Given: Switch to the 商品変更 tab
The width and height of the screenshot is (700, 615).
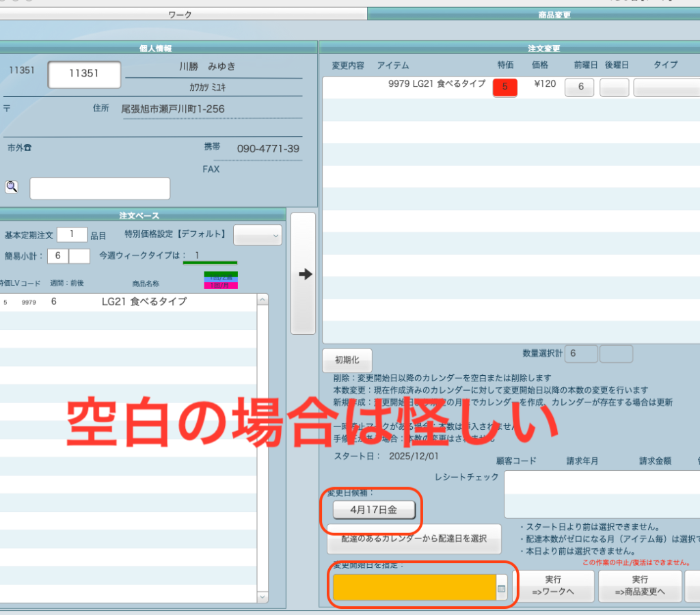Looking at the screenshot, I should (554, 14).
